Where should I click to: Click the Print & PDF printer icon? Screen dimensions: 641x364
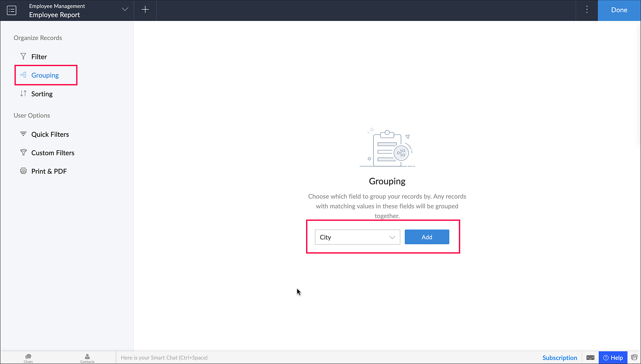pyautogui.click(x=23, y=171)
